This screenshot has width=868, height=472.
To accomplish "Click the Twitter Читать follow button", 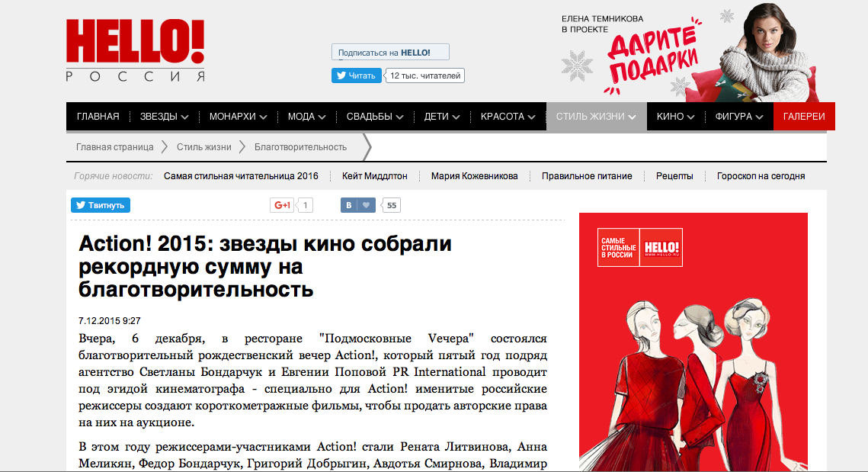I will pyautogui.click(x=356, y=75).
